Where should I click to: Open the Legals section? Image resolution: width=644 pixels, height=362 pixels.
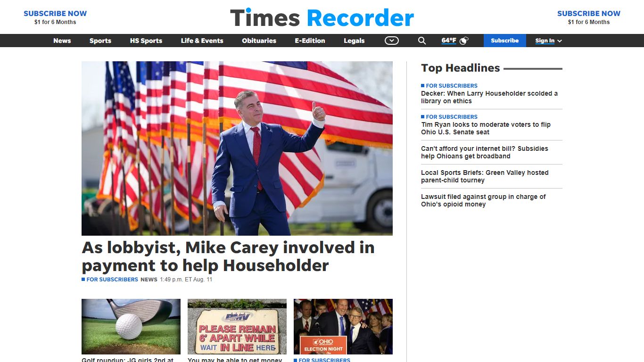pyautogui.click(x=354, y=41)
